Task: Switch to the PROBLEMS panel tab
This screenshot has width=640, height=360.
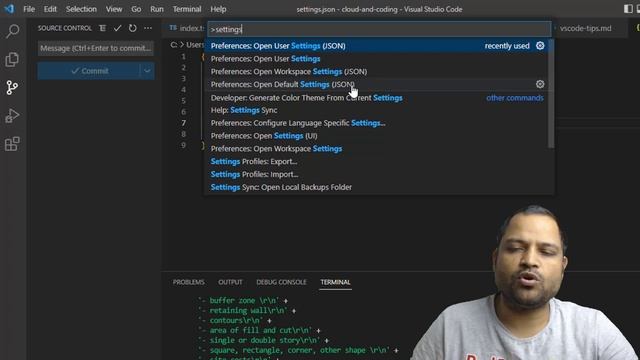Action: point(189,282)
